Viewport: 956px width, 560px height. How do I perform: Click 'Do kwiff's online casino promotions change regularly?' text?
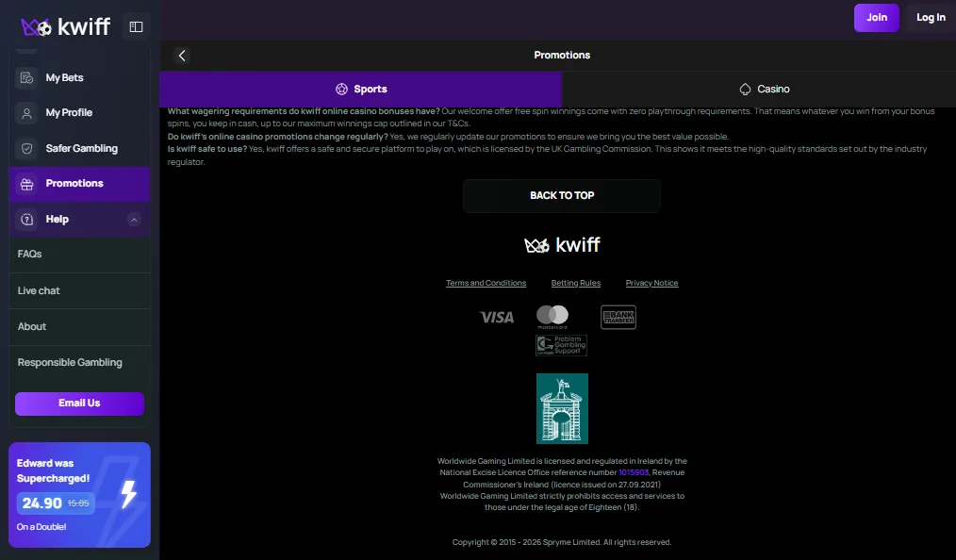point(277,137)
